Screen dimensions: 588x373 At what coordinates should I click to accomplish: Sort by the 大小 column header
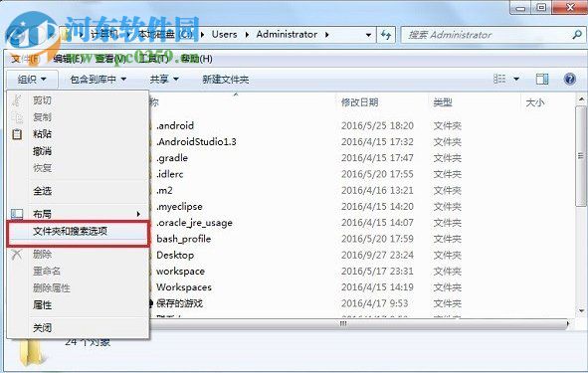(x=535, y=102)
